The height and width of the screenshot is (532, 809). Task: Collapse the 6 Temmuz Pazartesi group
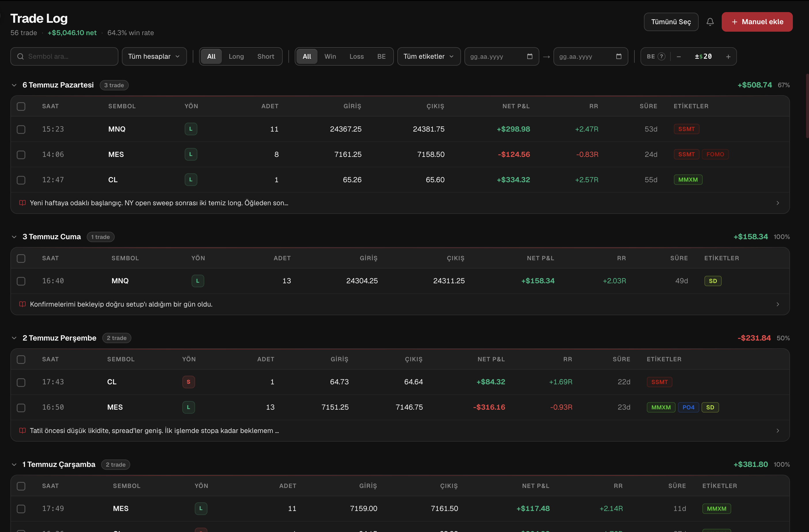(x=14, y=85)
